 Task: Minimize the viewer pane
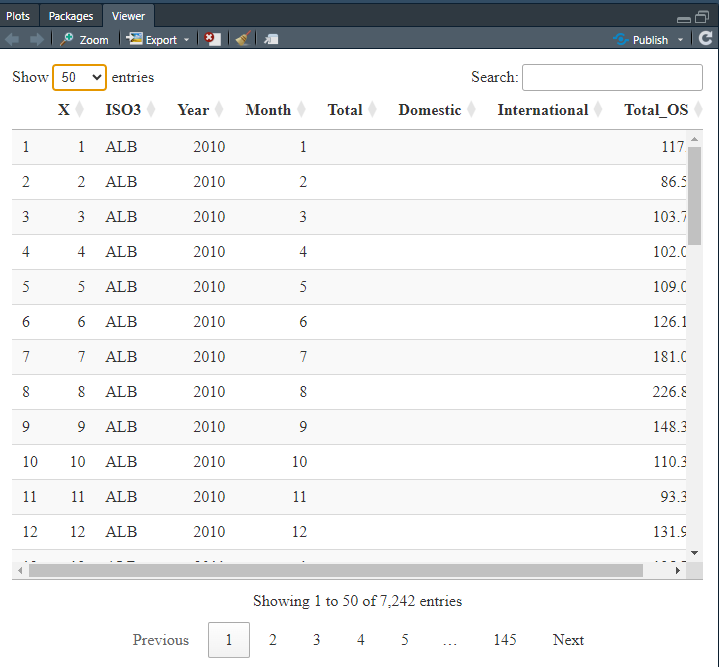click(x=684, y=19)
